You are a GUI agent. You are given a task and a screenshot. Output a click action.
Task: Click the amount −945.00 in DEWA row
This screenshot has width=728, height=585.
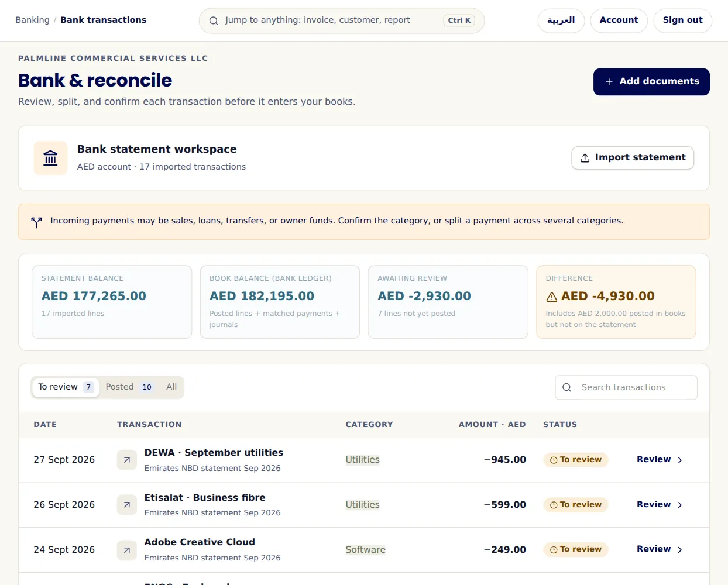point(505,460)
